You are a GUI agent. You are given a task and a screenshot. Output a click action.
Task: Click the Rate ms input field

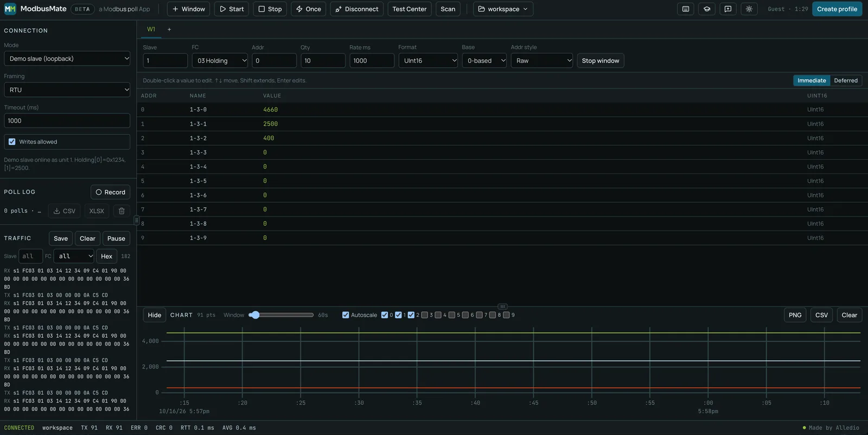[372, 61]
